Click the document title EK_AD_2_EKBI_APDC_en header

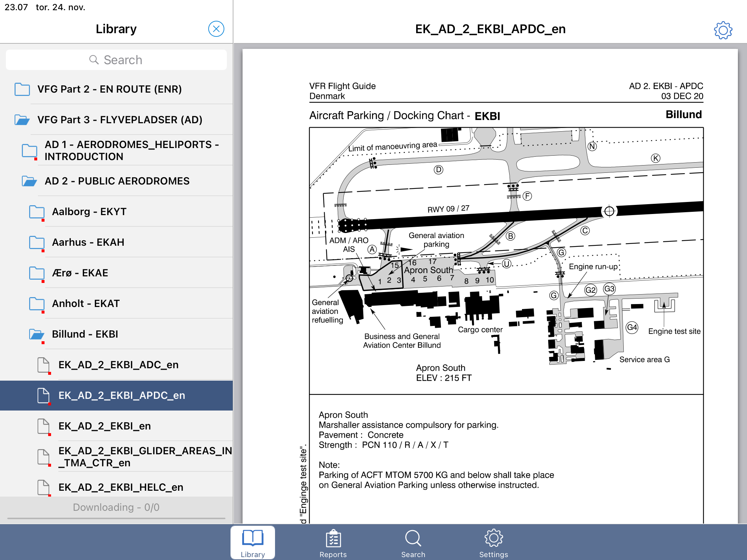490,29
